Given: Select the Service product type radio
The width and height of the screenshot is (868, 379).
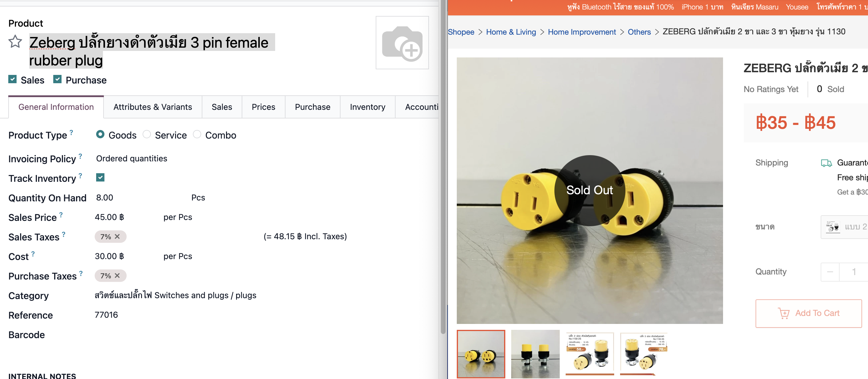Looking at the screenshot, I should 146,134.
